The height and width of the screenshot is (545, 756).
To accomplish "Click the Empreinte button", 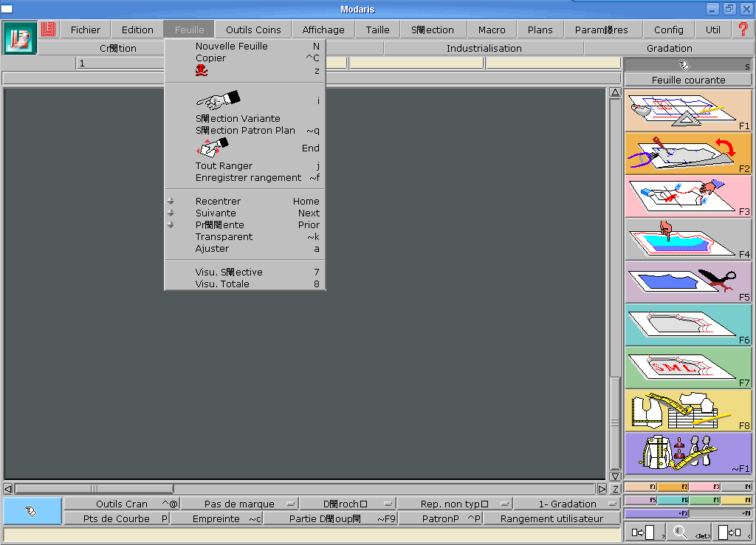I will 216,519.
